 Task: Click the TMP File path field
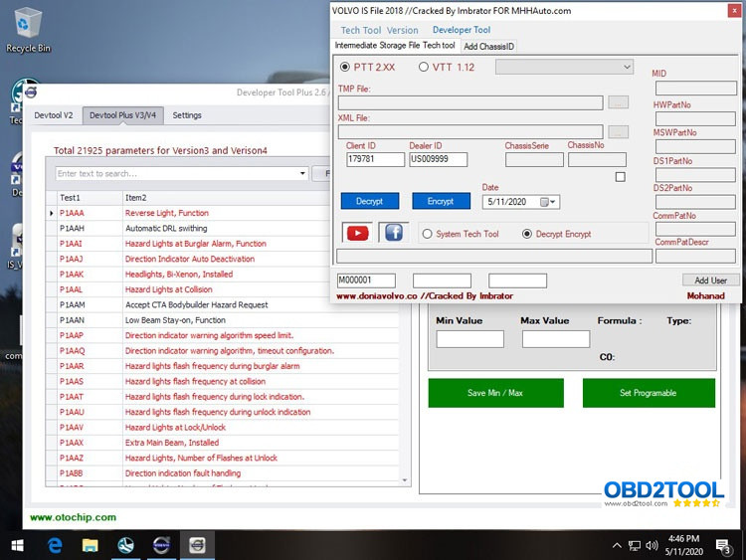pos(470,102)
